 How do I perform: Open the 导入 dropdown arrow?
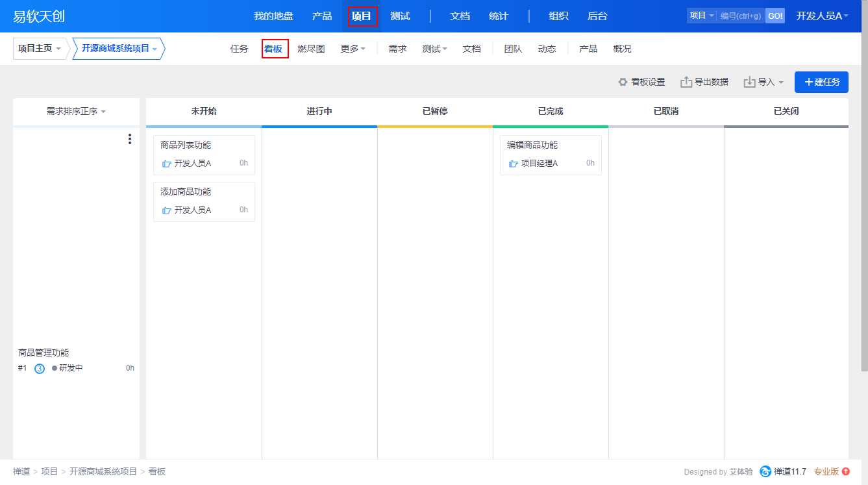[781, 82]
